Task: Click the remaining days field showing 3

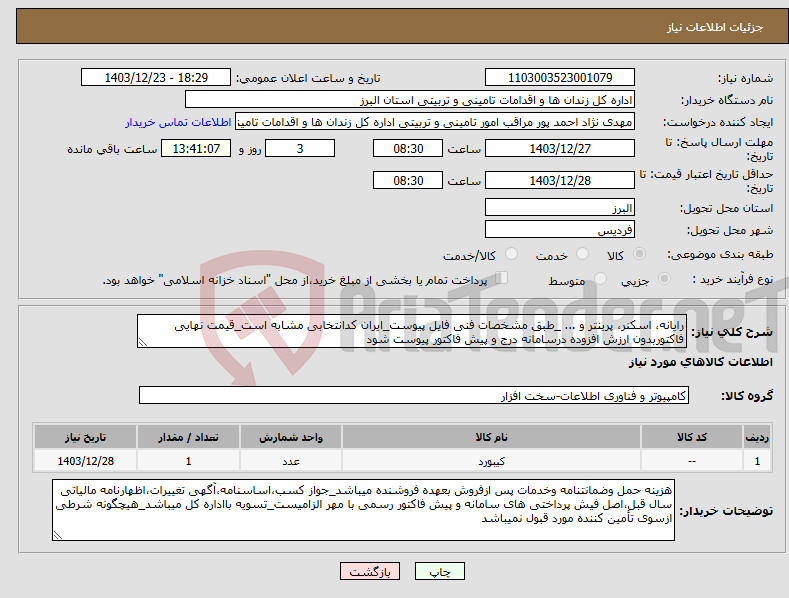Action: click(x=300, y=148)
